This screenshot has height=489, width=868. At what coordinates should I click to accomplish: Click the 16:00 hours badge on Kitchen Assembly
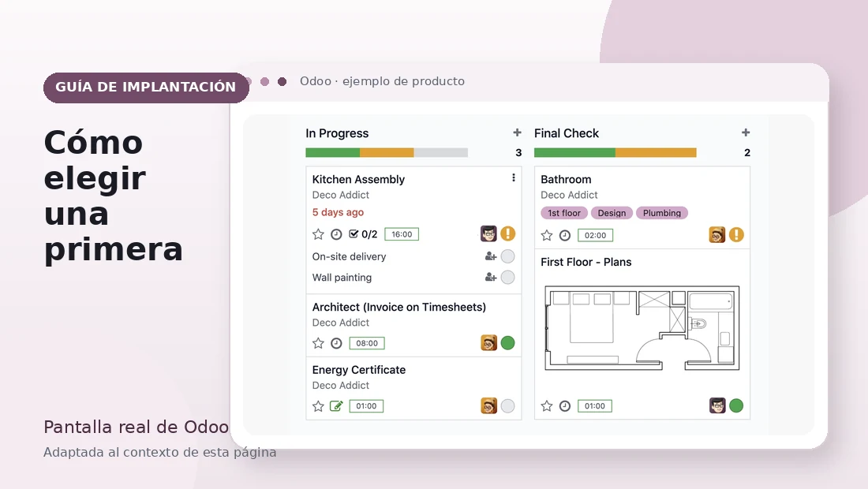(402, 234)
